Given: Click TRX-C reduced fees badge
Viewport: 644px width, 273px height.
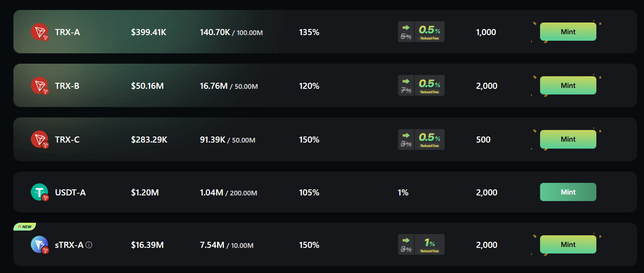Looking at the screenshot, I should (421, 140).
